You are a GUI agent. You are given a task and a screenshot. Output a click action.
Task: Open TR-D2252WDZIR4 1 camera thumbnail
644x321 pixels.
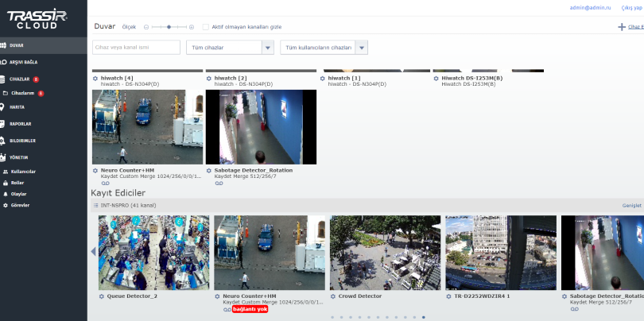pos(501,253)
